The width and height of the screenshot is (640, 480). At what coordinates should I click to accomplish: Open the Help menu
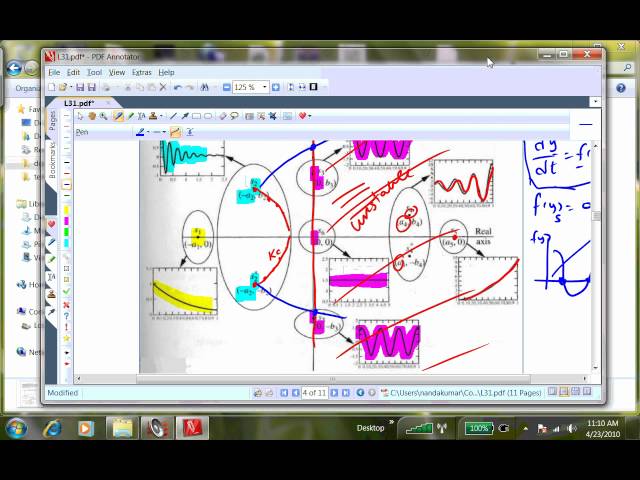(166, 72)
